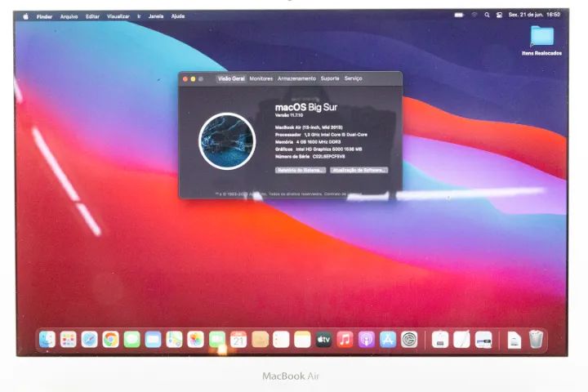
Task: Launch Maps from the Dock
Action: tap(175, 340)
